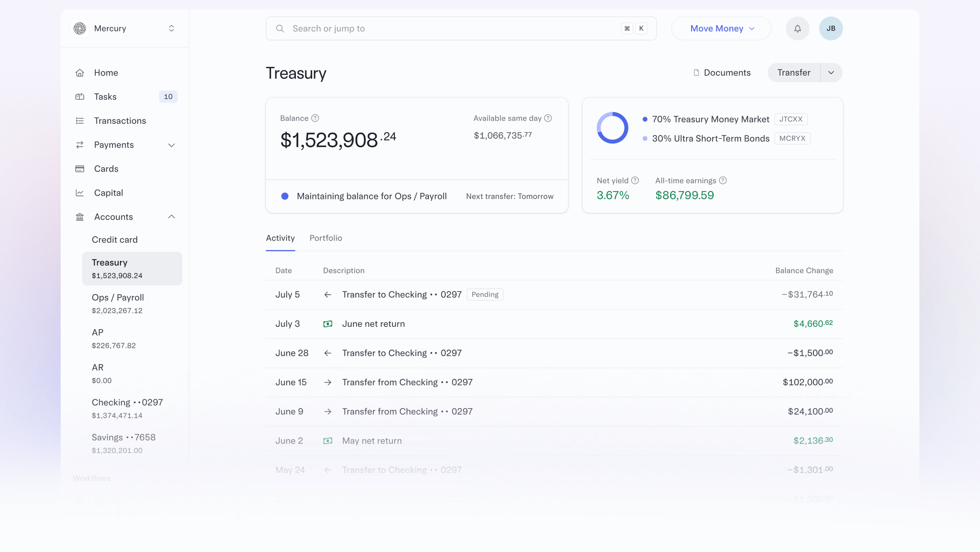Screen dimensions: 980x552
Task: Click the Transactions list icon
Action: (x=80, y=121)
